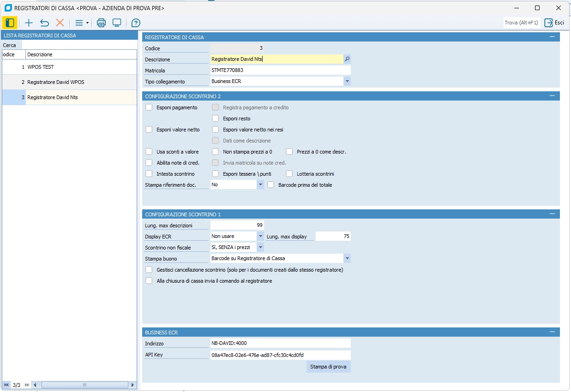571x392 pixels.
Task: Open the Display ECR dropdown
Action: tap(260, 236)
